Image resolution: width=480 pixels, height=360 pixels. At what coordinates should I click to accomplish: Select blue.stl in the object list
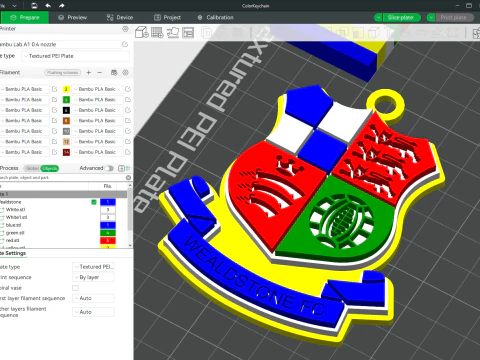click(13, 225)
